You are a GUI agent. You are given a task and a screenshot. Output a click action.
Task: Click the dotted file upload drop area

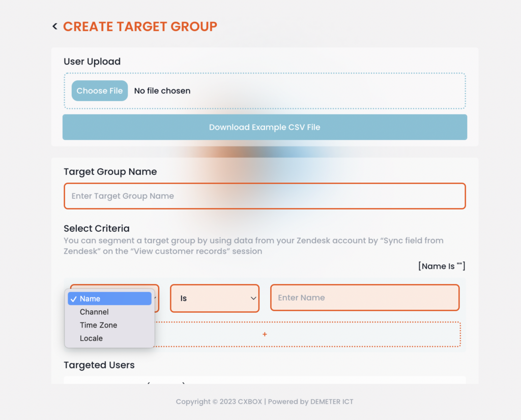265,91
